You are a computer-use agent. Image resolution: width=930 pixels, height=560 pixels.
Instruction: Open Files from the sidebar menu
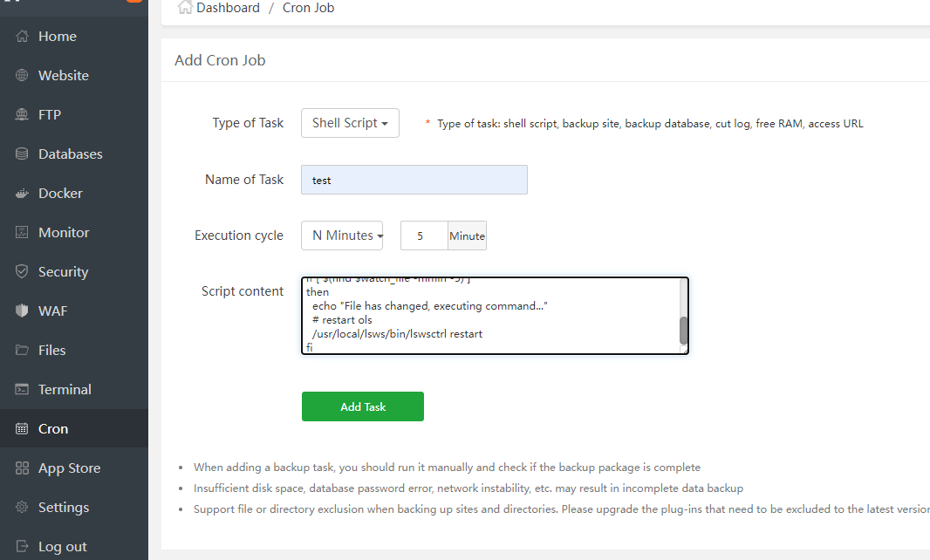51,351
